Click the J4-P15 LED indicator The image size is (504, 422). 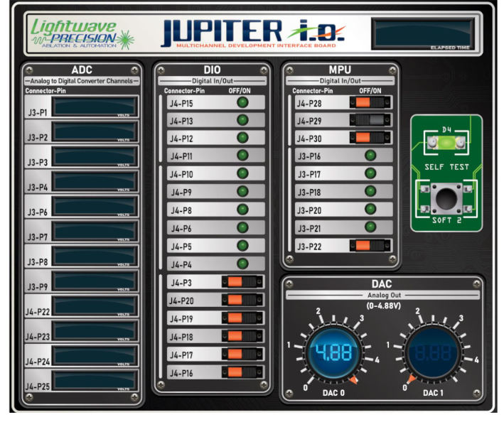[x=242, y=103]
